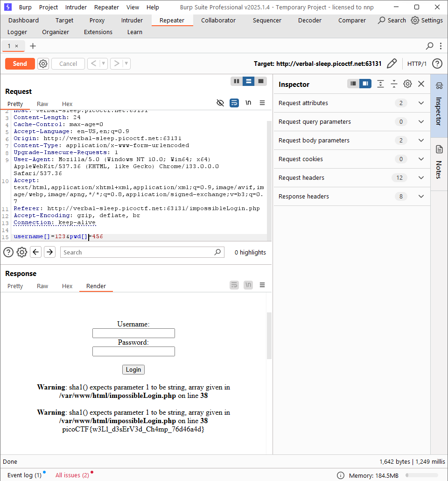Open Repeater tab options kebab menu
The image size is (448, 481).
pos(441,46)
